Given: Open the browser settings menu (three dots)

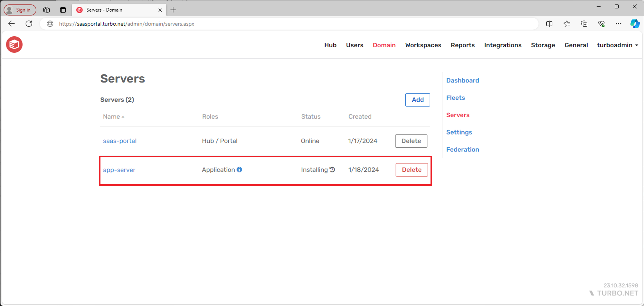Looking at the screenshot, I should 619,23.
